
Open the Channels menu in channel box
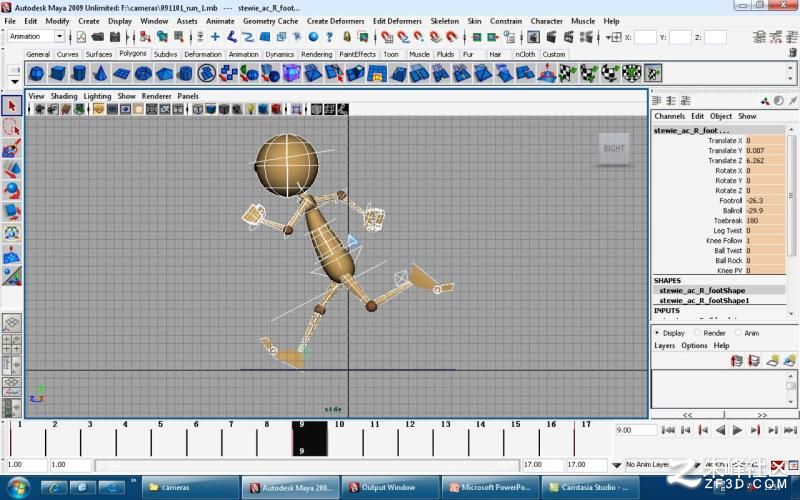click(669, 116)
